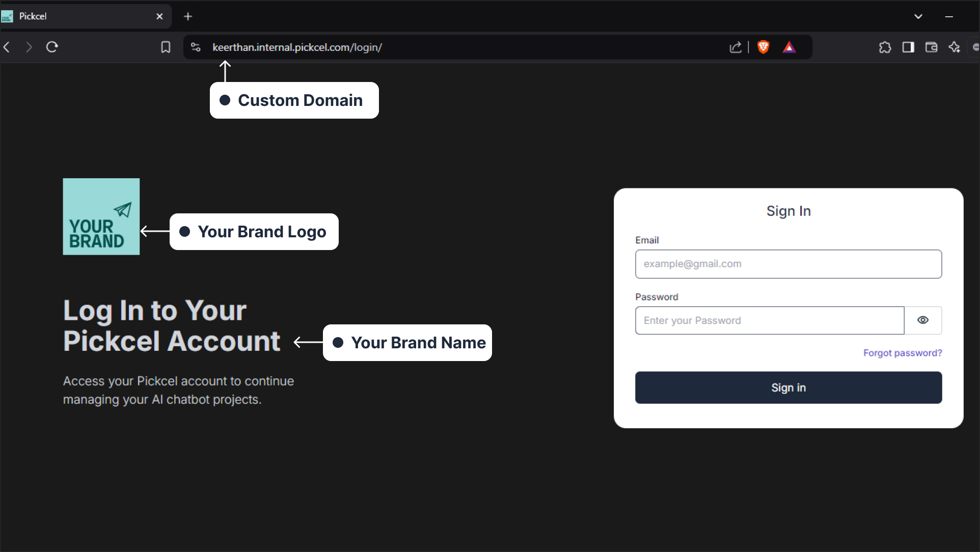Open the extensions puzzle icon
The height and width of the screenshot is (552, 980).
click(885, 47)
